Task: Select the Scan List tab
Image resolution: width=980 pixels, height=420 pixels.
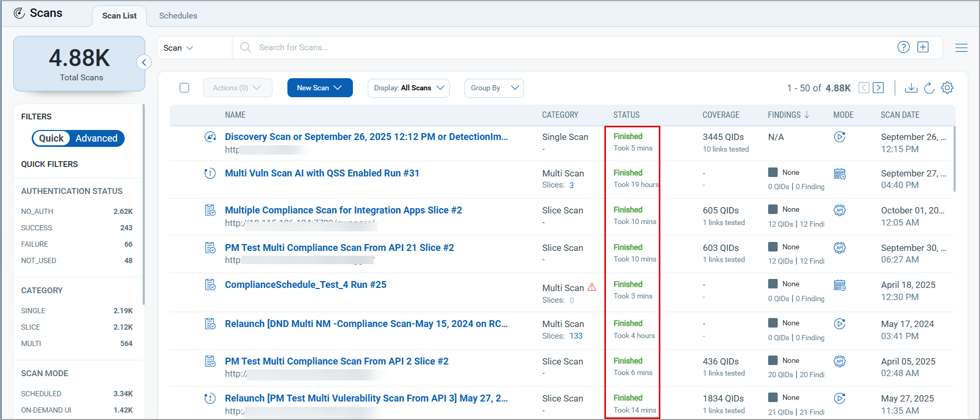Action: [x=119, y=16]
